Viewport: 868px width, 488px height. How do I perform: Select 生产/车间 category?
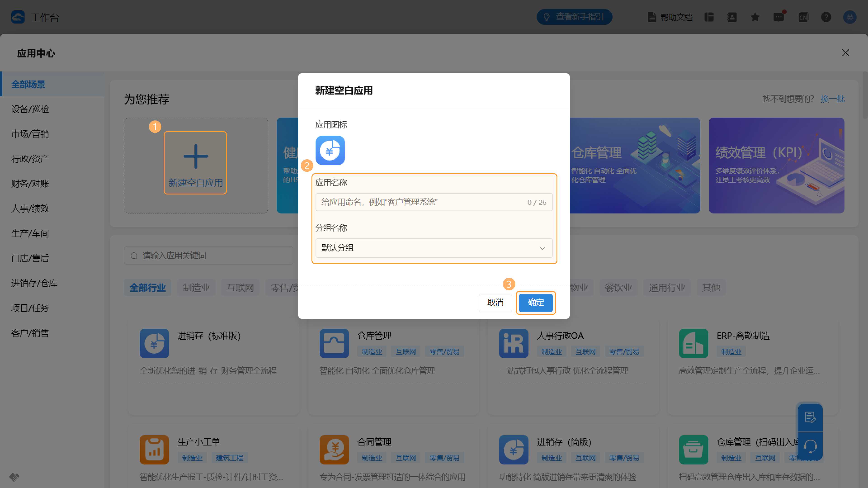pyautogui.click(x=52, y=233)
